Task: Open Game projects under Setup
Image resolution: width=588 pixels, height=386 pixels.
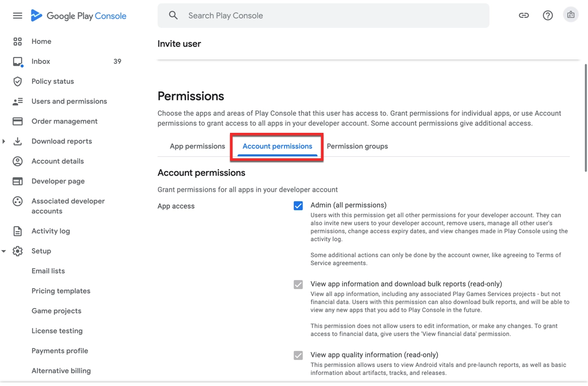Action: 56,311
